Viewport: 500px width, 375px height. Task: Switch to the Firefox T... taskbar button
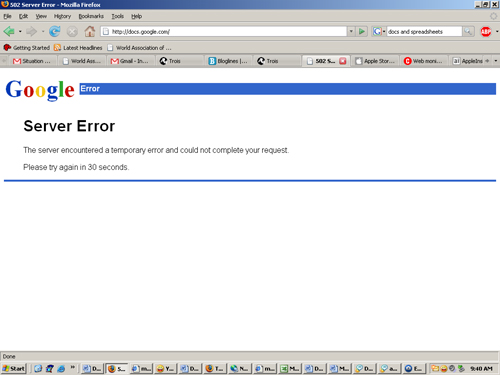point(214,368)
